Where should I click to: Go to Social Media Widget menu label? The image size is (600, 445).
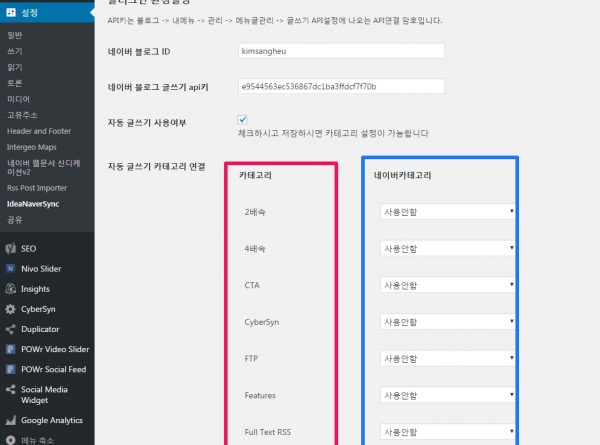[x=44, y=394]
